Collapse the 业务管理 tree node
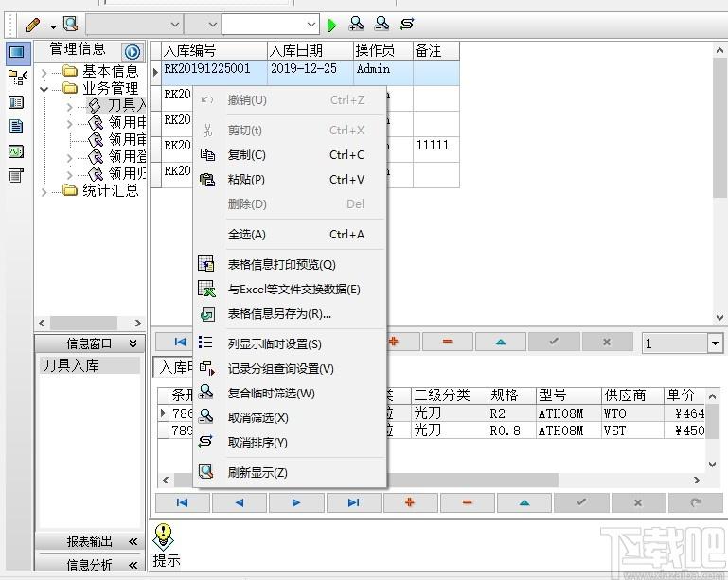728x580 pixels. (x=44, y=89)
